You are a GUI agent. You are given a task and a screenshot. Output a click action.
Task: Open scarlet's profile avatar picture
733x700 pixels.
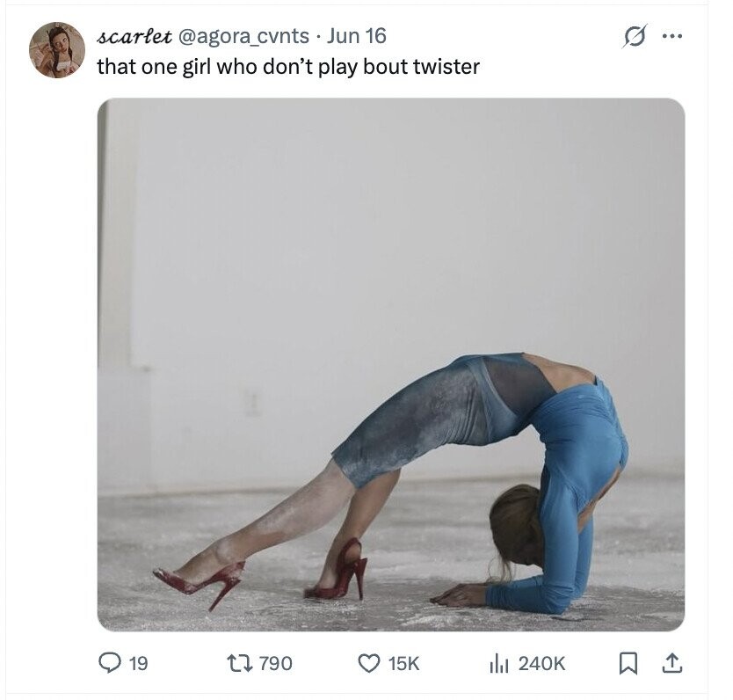57,49
